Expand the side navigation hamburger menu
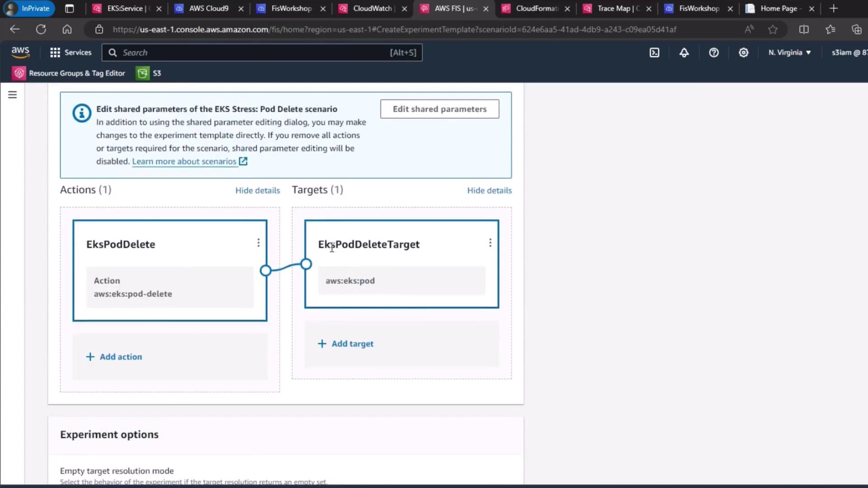868x488 pixels. pyautogui.click(x=13, y=95)
